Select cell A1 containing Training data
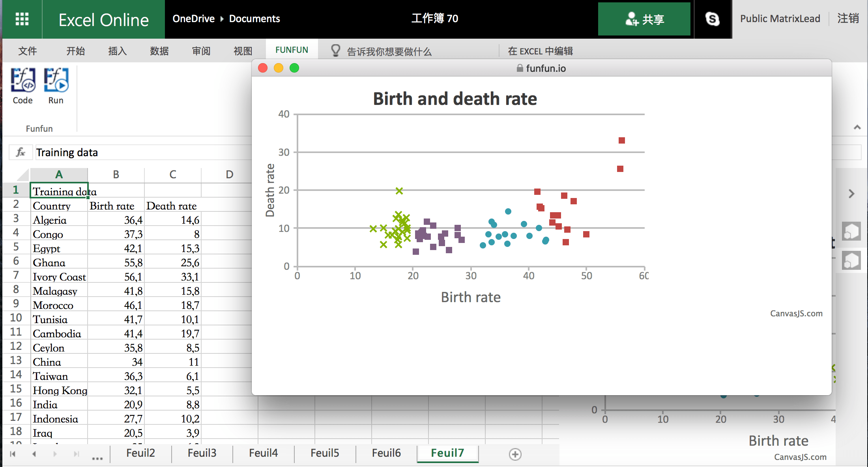The image size is (868, 467). [58, 191]
